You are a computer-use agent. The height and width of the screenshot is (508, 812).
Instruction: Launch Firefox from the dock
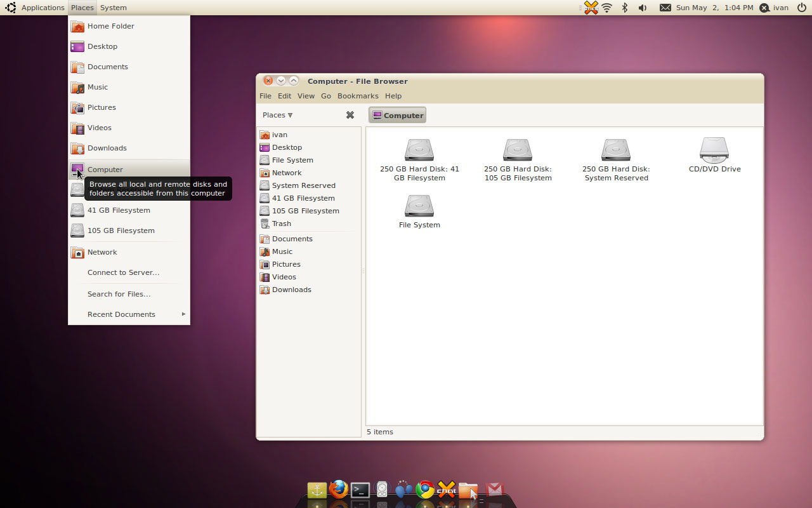(x=338, y=490)
